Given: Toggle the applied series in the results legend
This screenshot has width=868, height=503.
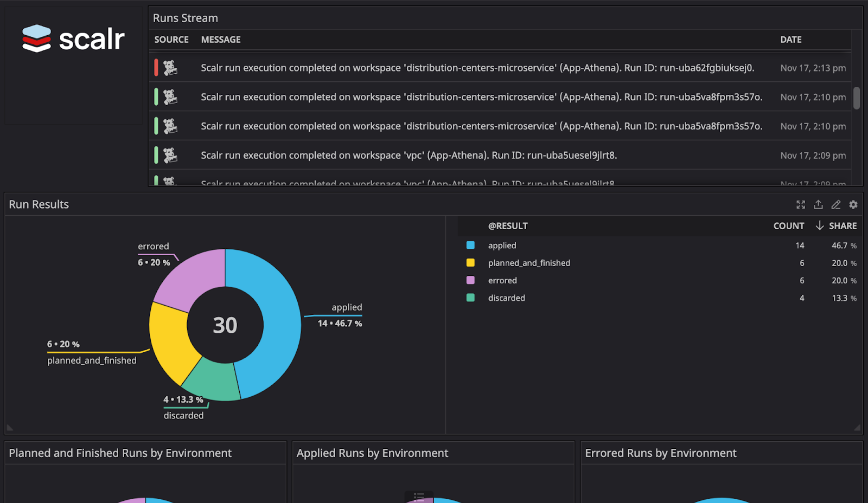Looking at the screenshot, I should click(x=501, y=245).
